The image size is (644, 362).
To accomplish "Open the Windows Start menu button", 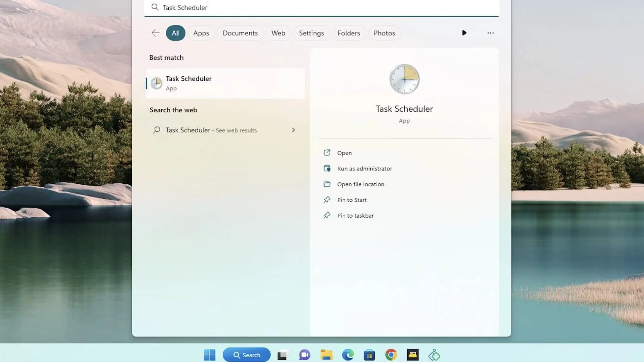I will point(210,355).
